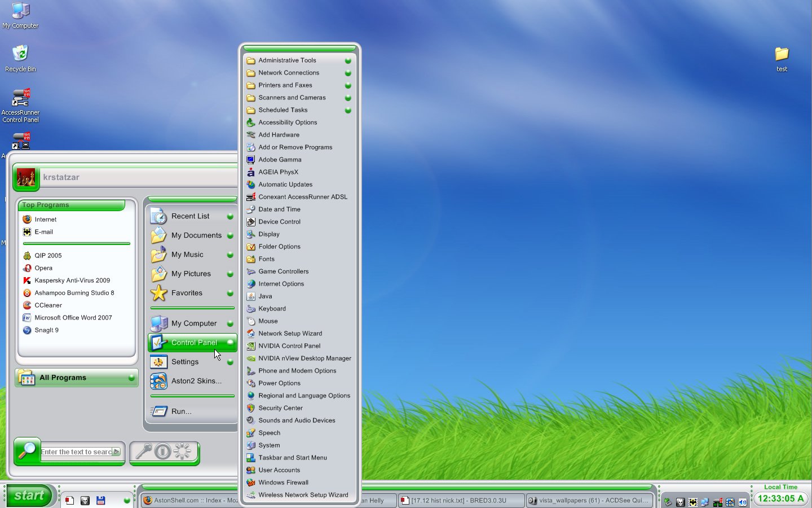Switch to the BRED3.0.3U taskbar button
The width and height of the screenshot is (812, 508).
461,500
